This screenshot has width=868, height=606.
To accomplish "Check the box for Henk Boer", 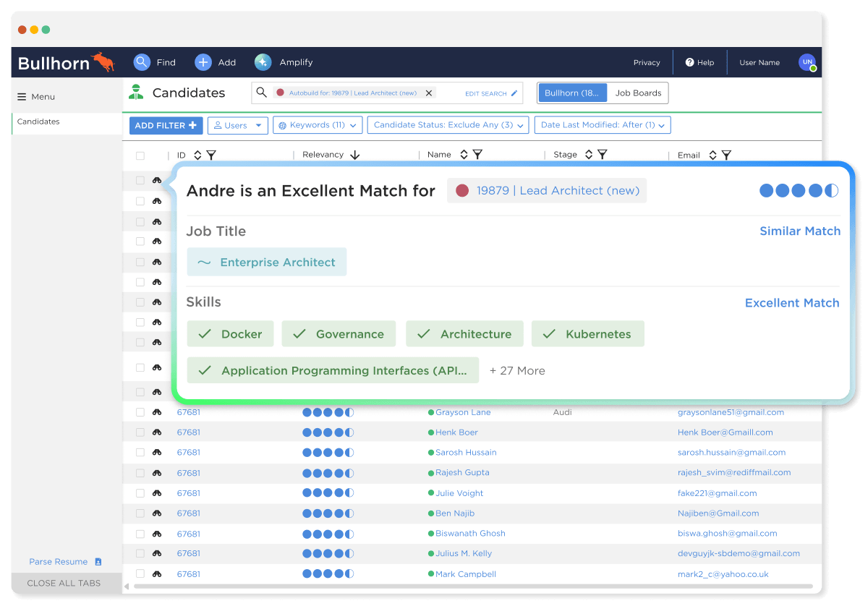I will tap(140, 432).
